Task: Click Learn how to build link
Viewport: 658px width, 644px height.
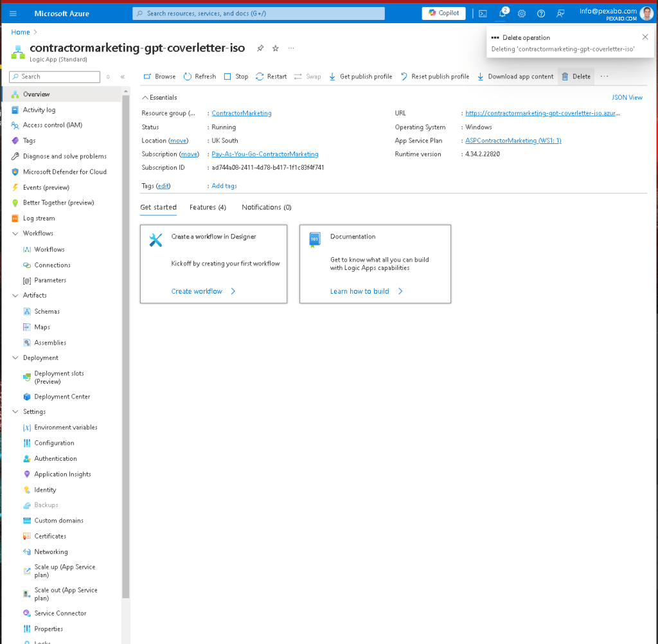Action: [366, 291]
